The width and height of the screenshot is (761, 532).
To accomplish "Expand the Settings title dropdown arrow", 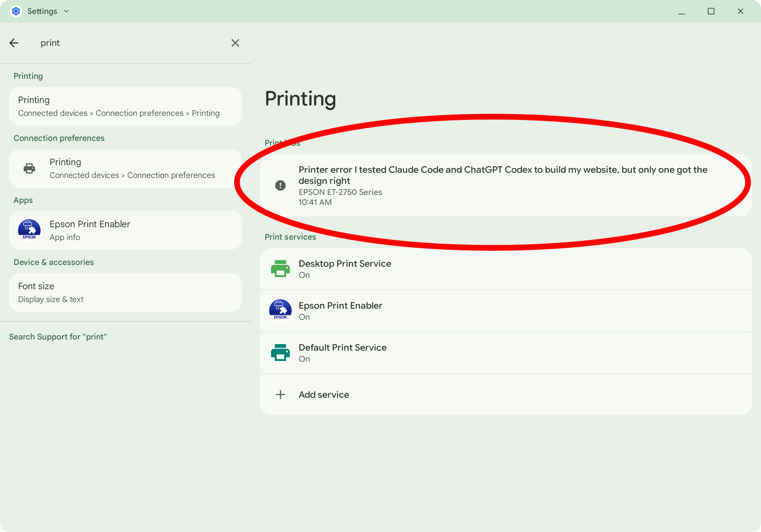I will (x=66, y=11).
